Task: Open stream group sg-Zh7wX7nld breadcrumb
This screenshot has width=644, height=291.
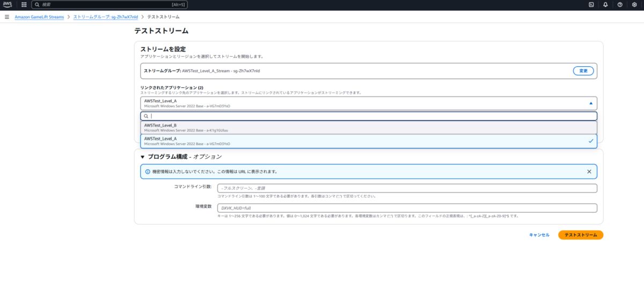Action: click(106, 17)
